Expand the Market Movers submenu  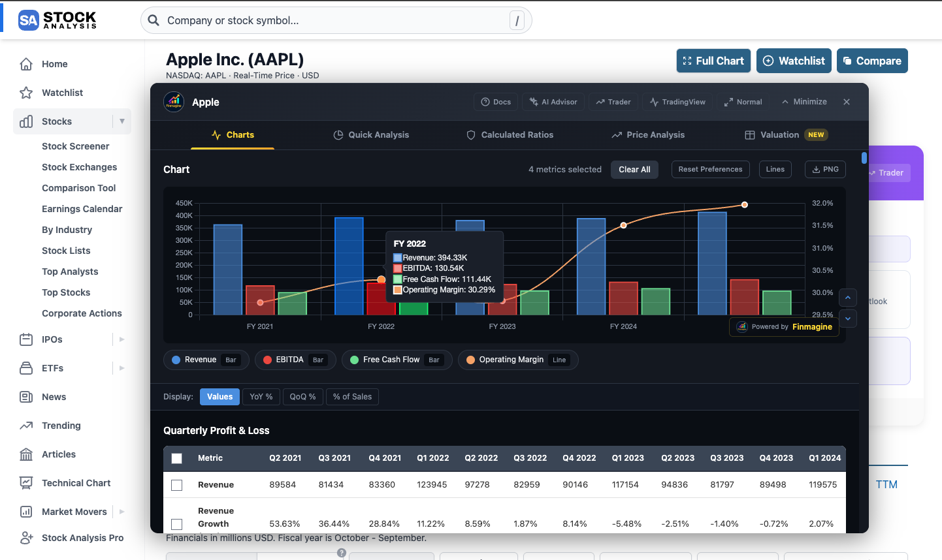tap(121, 511)
